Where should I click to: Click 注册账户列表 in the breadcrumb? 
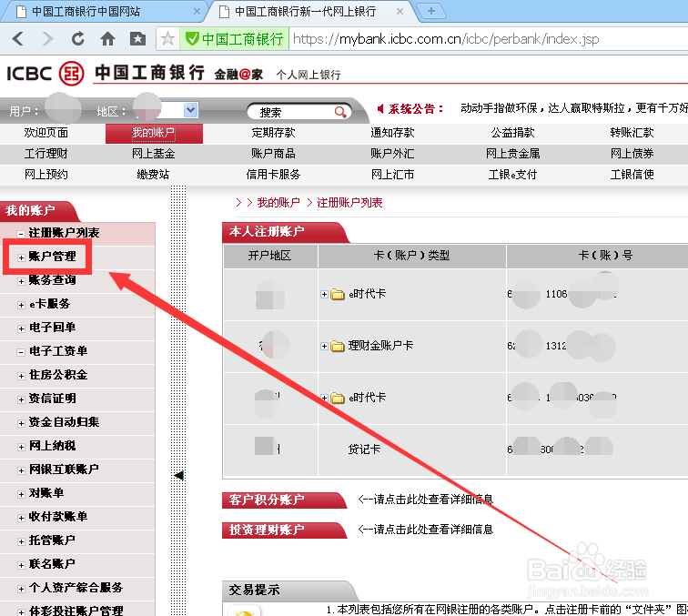click(349, 203)
